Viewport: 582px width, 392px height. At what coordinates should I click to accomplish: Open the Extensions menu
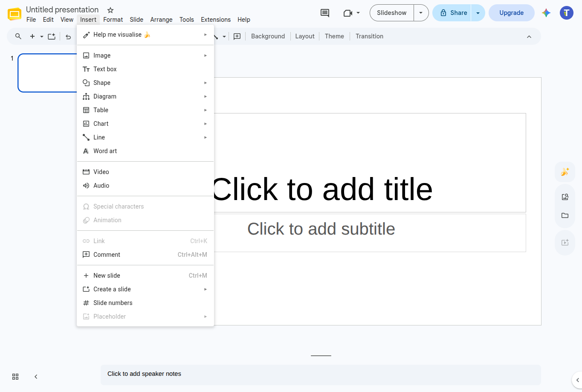[216, 20]
